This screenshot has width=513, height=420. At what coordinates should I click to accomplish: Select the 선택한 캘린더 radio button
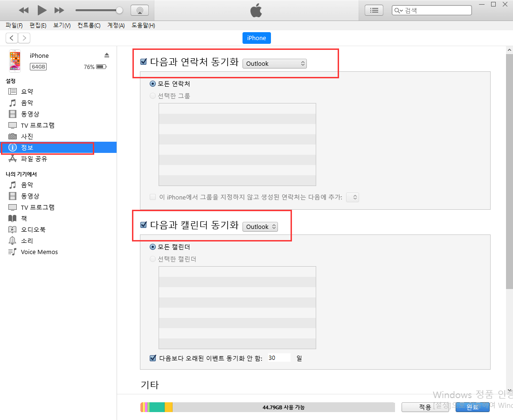[x=153, y=259]
